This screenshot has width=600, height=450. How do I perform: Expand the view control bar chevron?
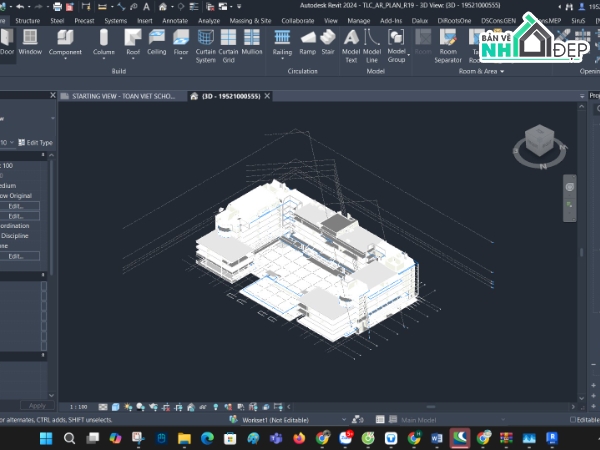289,407
